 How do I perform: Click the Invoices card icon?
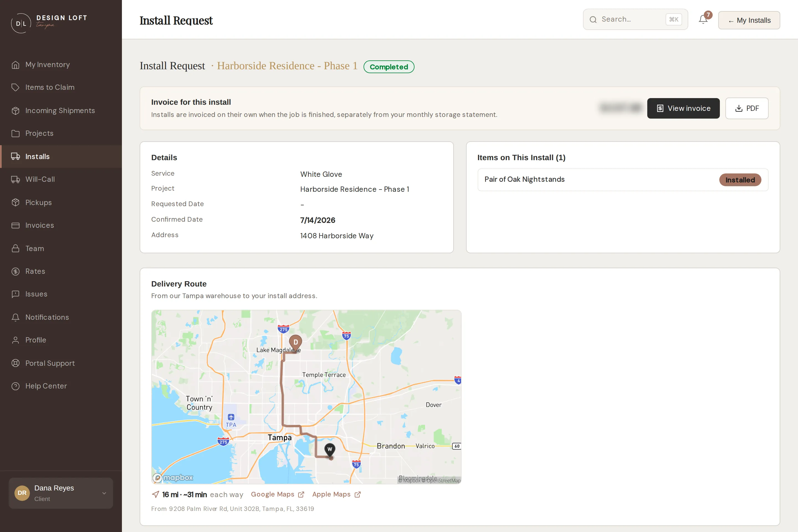pos(16,225)
